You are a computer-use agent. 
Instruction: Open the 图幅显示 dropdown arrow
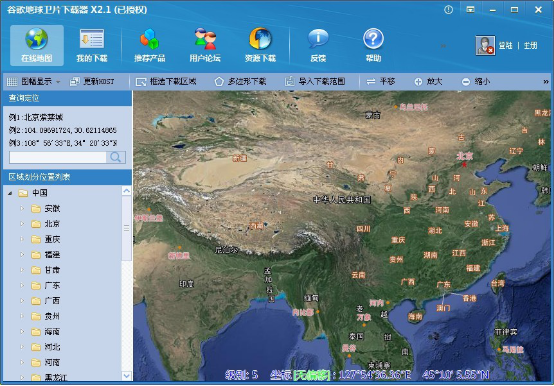58,82
